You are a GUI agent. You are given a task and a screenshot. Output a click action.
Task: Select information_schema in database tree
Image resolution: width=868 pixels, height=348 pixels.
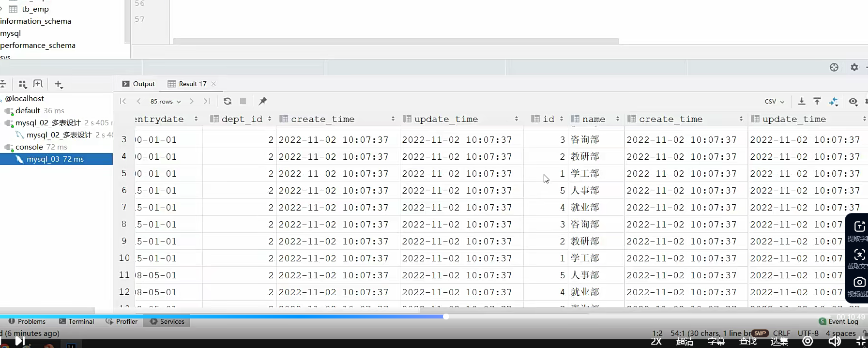coord(35,21)
